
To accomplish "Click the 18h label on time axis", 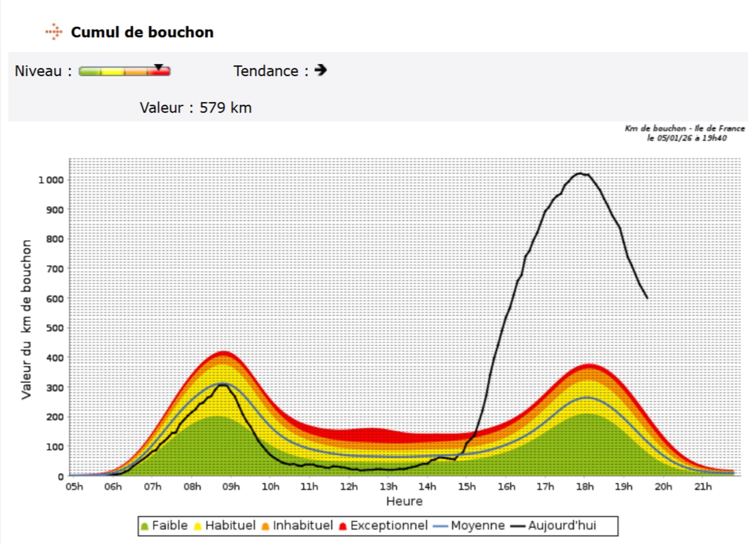I will pyautogui.click(x=585, y=487).
